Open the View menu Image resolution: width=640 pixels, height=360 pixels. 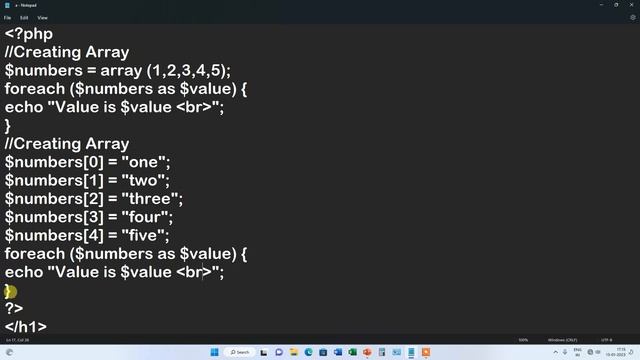click(42, 18)
